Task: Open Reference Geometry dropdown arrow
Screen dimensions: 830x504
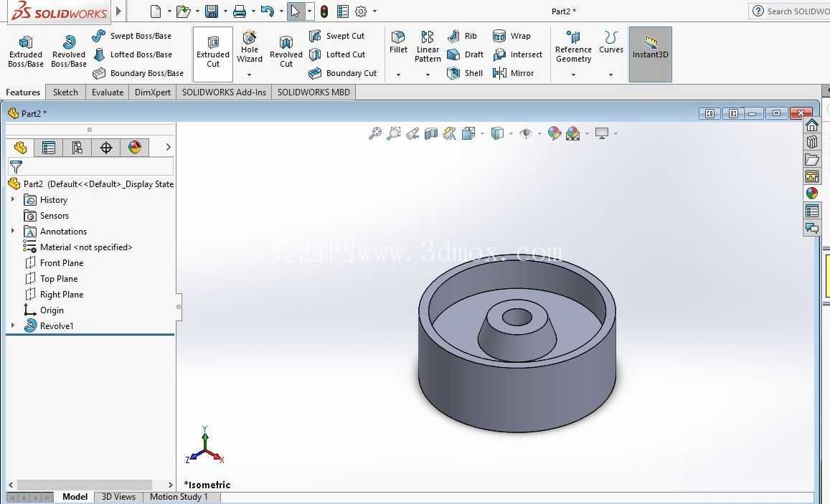Action: [x=573, y=75]
